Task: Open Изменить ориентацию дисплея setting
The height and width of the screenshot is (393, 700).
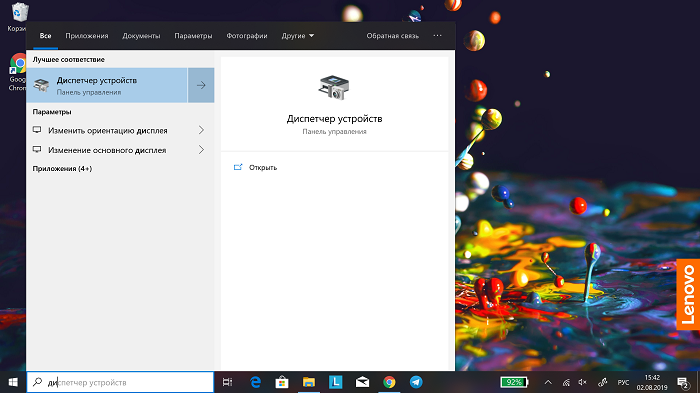Action: coord(108,130)
